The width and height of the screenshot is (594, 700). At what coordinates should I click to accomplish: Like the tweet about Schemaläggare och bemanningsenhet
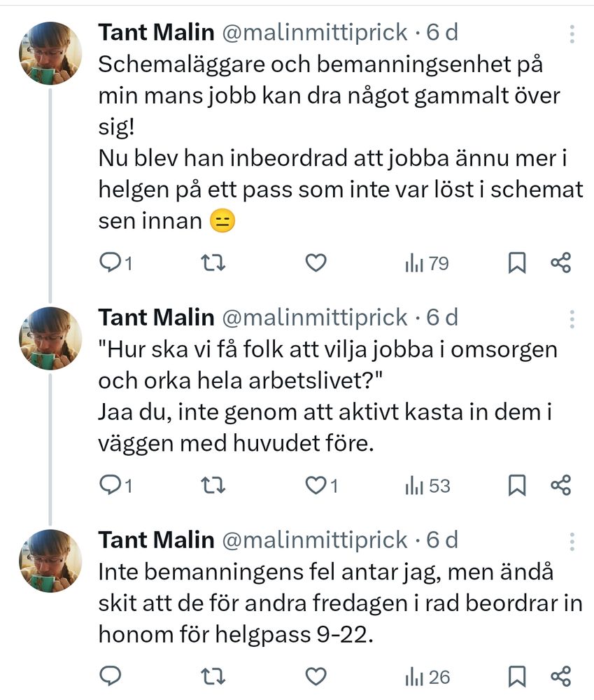(316, 263)
